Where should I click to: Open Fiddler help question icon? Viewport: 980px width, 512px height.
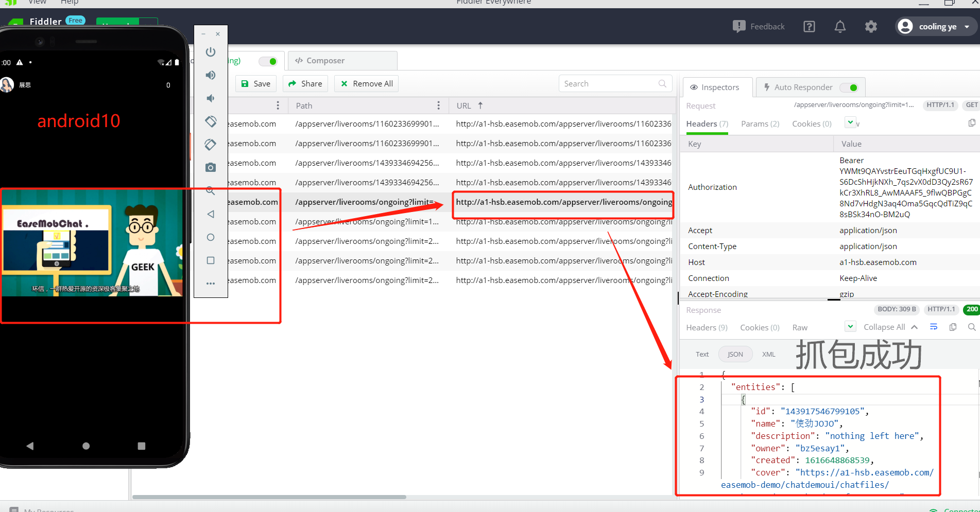click(x=809, y=27)
